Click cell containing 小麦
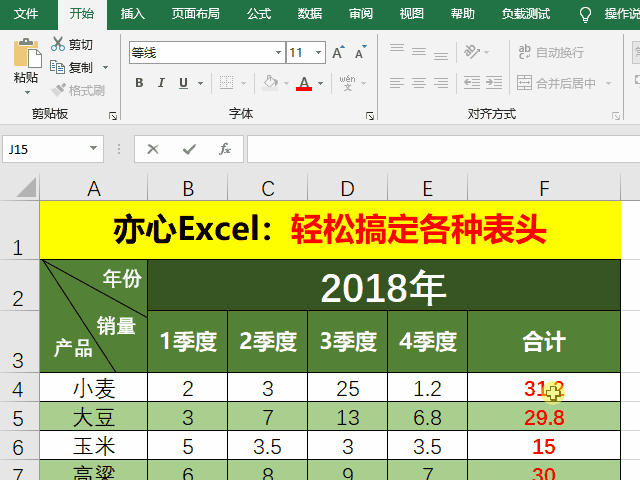 click(x=93, y=387)
